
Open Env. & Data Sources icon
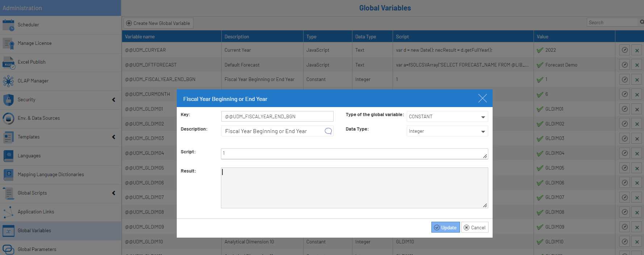8,118
